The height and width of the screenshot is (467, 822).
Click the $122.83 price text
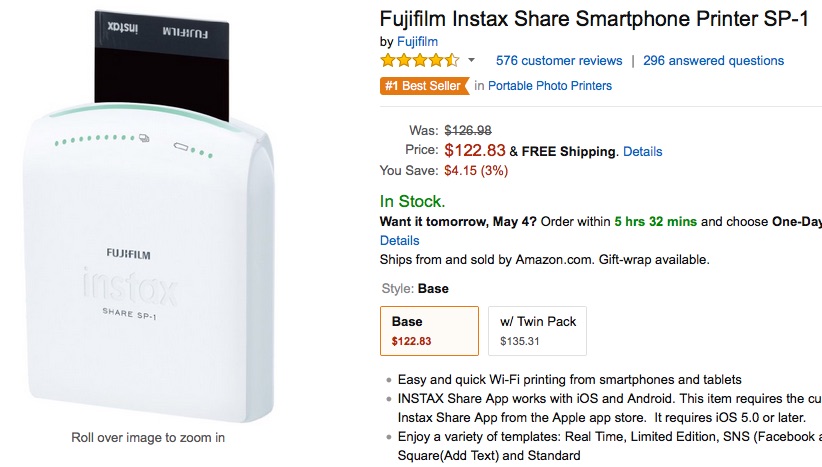click(x=474, y=150)
